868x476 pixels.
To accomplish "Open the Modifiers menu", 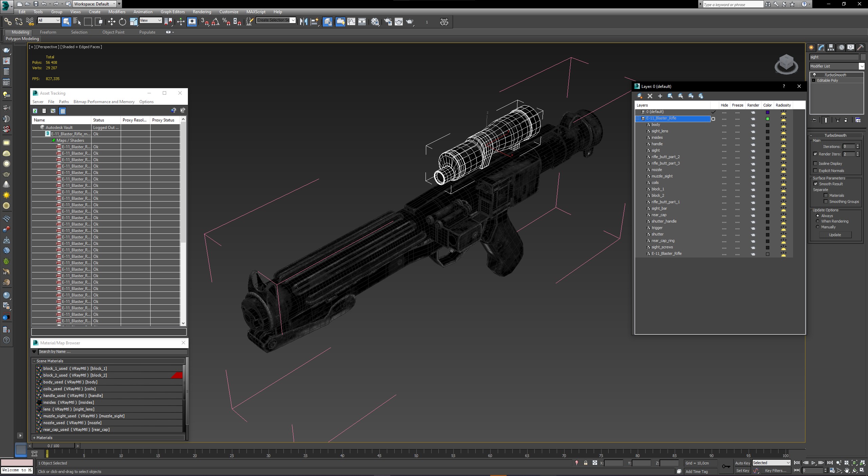I will [x=117, y=12].
